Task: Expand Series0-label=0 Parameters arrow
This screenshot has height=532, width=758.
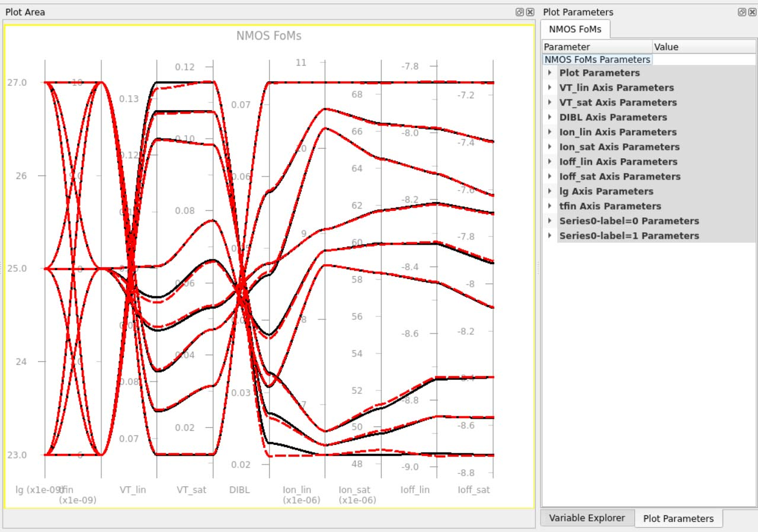Action: 550,221
